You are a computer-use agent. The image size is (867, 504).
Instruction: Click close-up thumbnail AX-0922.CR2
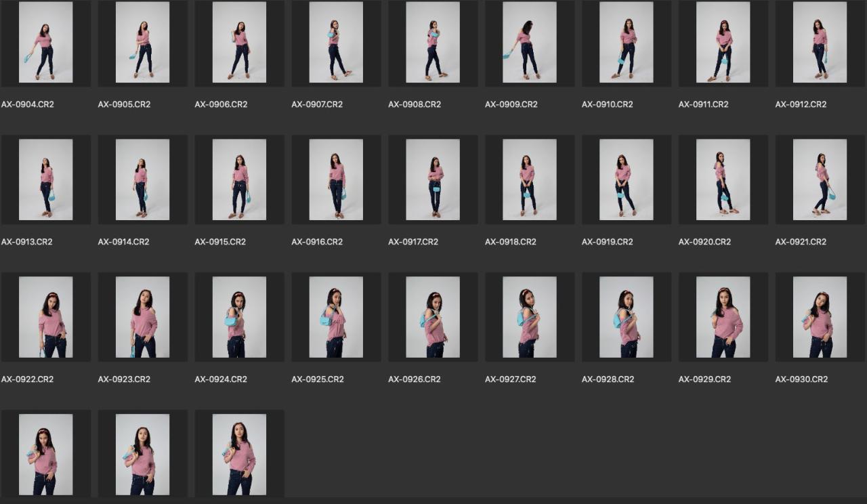[x=45, y=317]
